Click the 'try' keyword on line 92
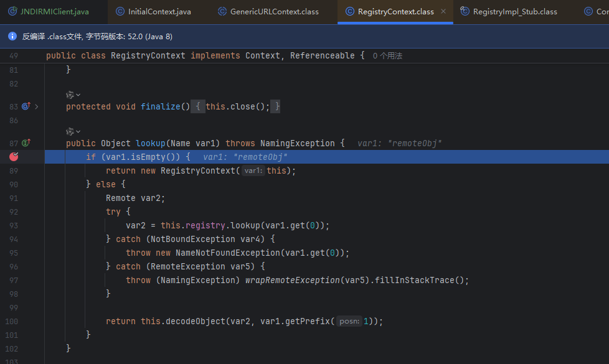609x364 pixels. pyautogui.click(x=113, y=212)
